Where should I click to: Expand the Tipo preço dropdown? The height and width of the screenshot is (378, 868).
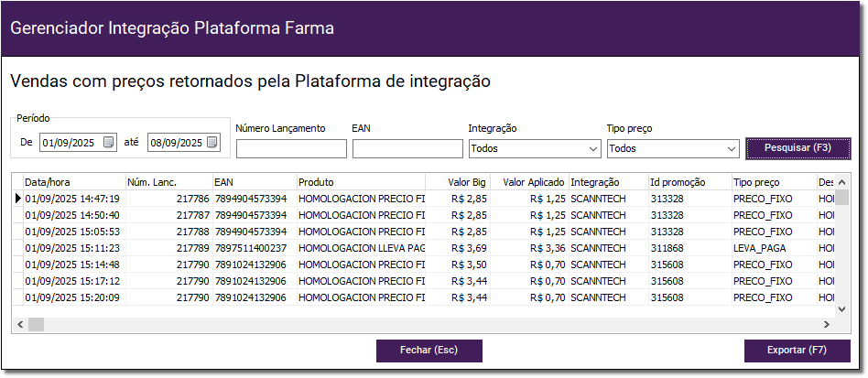pyautogui.click(x=731, y=148)
